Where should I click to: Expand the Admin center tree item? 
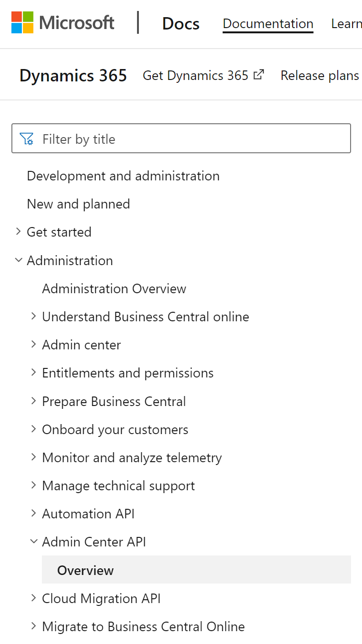(33, 344)
